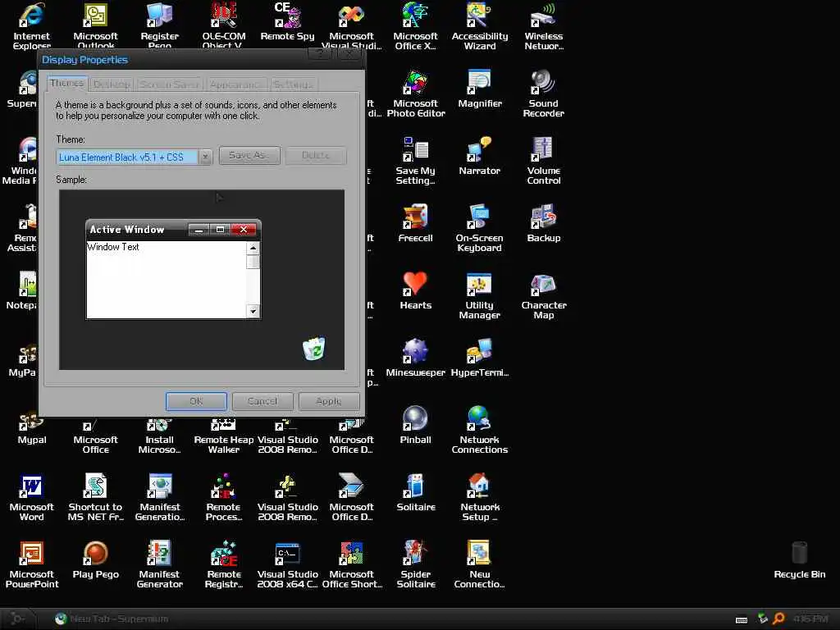
Task: Select the Remote Spy desktop icon
Action: tap(288, 21)
